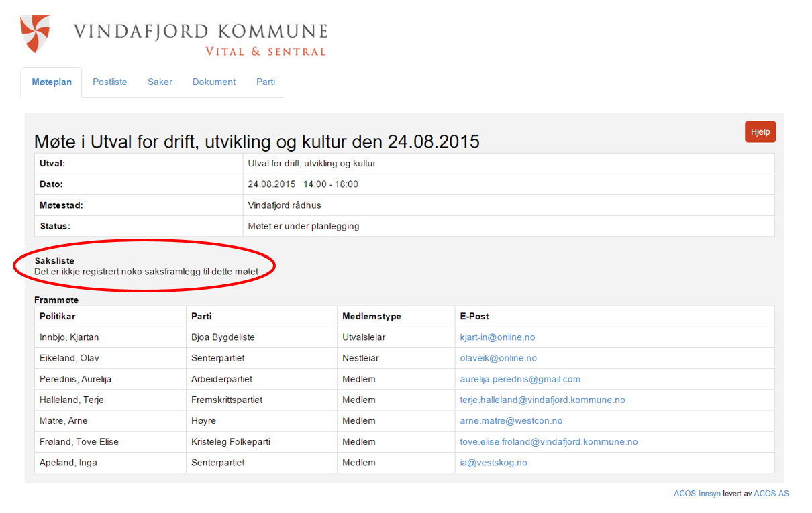Click the Vindafjord Kommune shield logo

(35, 34)
